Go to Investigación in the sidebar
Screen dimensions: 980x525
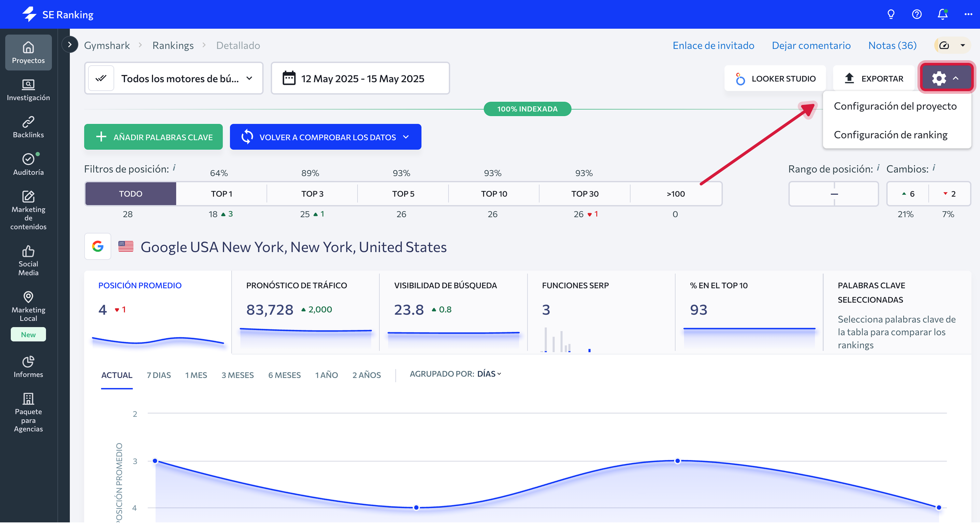(28, 90)
